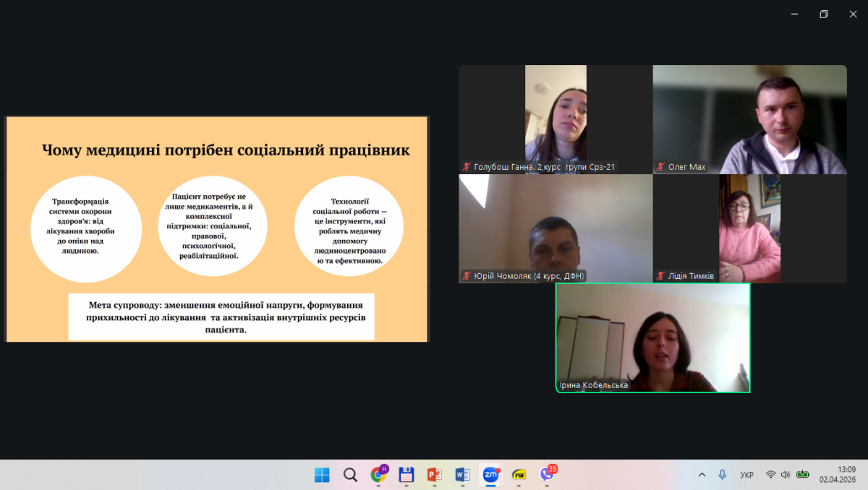The width and height of the screenshot is (868, 490).
Task: Open the УКР input language switcher
Action: click(746, 475)
